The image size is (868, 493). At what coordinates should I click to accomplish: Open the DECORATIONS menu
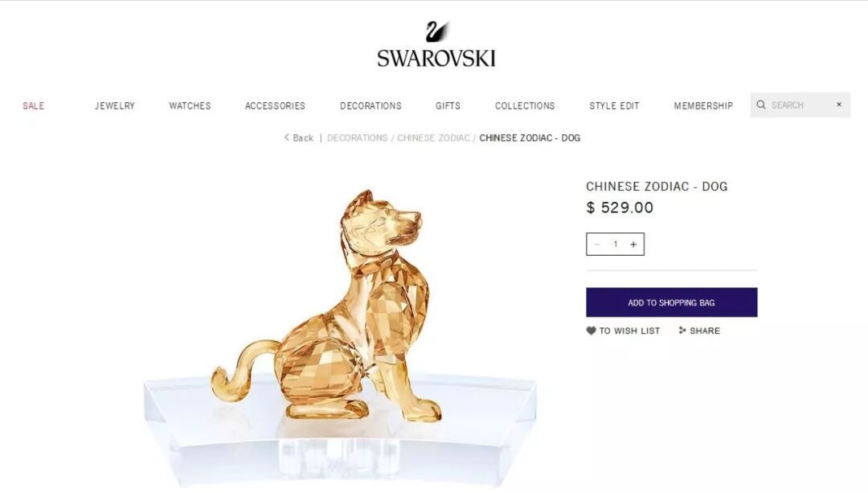click(x=371, y=106)
